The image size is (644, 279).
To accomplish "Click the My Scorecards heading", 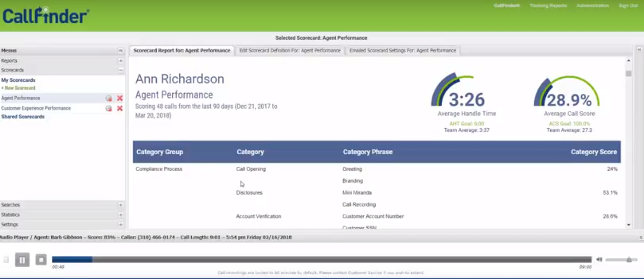I will point(18,80).
